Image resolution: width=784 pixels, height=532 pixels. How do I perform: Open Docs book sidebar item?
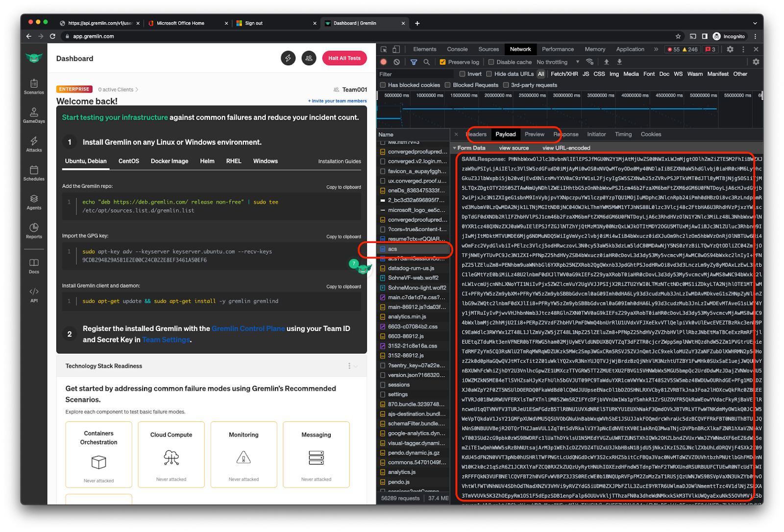coord(34,266)
